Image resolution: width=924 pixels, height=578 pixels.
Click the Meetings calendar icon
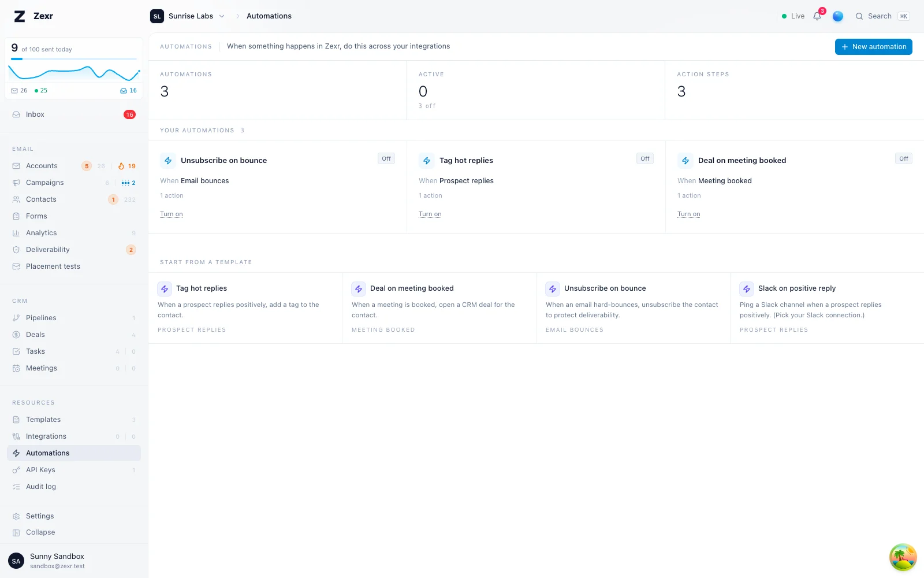pyautogui.click(x=16, y=368)
